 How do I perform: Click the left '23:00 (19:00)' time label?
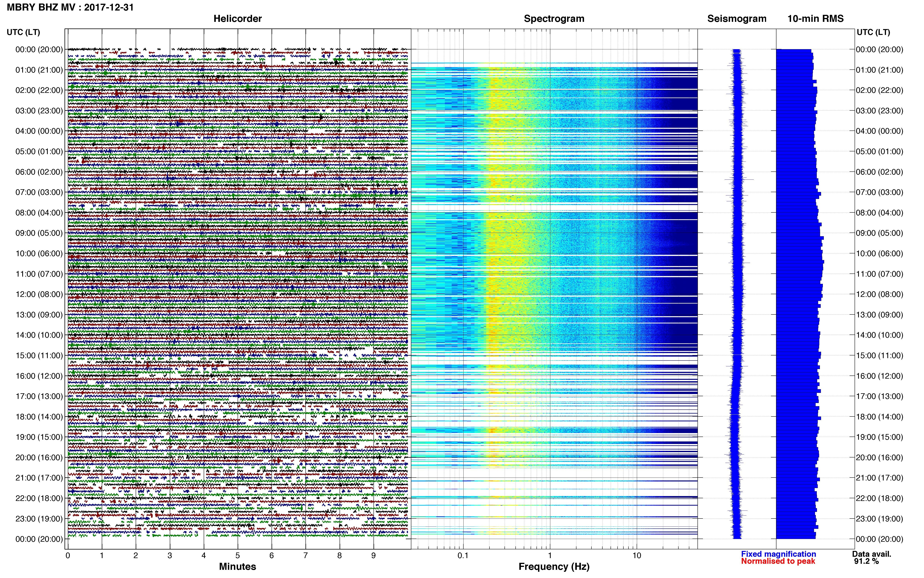tap(39, 519)
